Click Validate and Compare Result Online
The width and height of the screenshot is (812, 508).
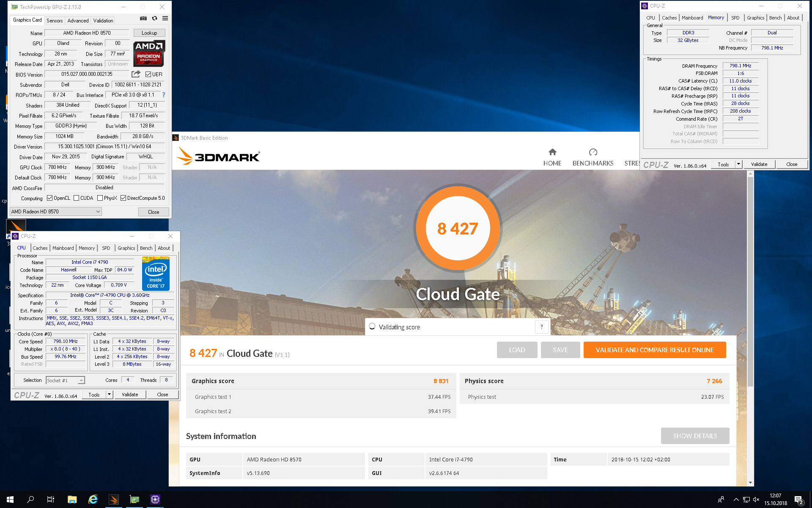[x=655, y=350]
